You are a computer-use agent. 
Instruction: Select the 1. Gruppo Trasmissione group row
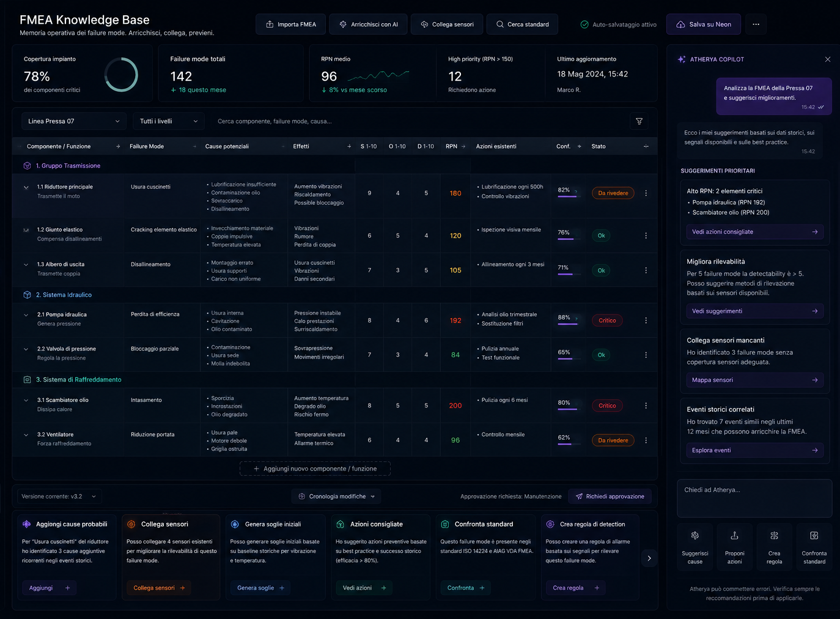click(334, 166)
